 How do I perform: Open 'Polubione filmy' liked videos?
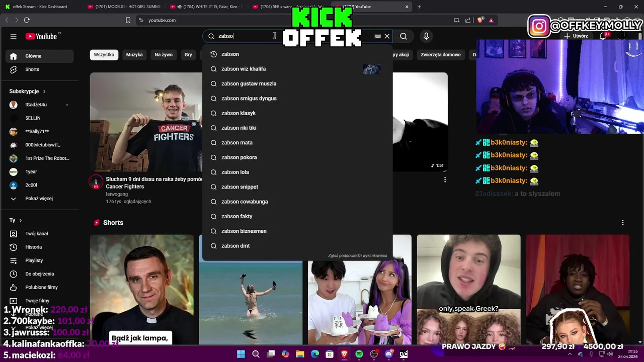[x=40, y=288]
